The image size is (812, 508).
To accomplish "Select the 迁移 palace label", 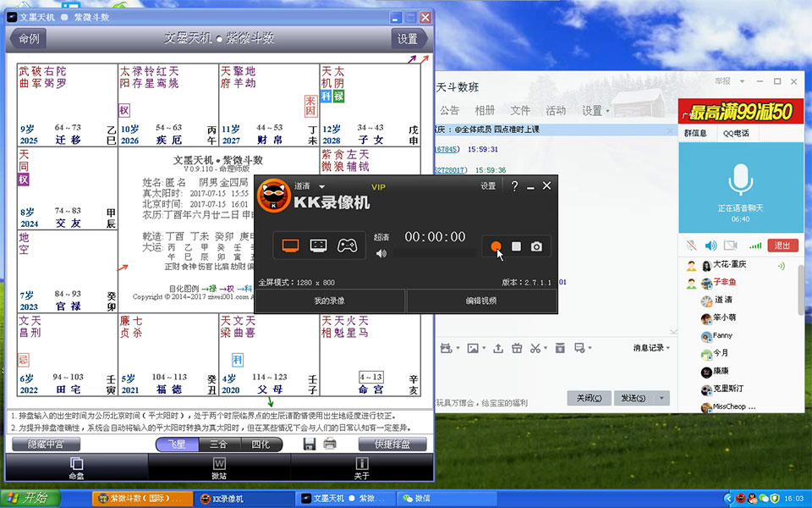I will (x=68, y=140).
